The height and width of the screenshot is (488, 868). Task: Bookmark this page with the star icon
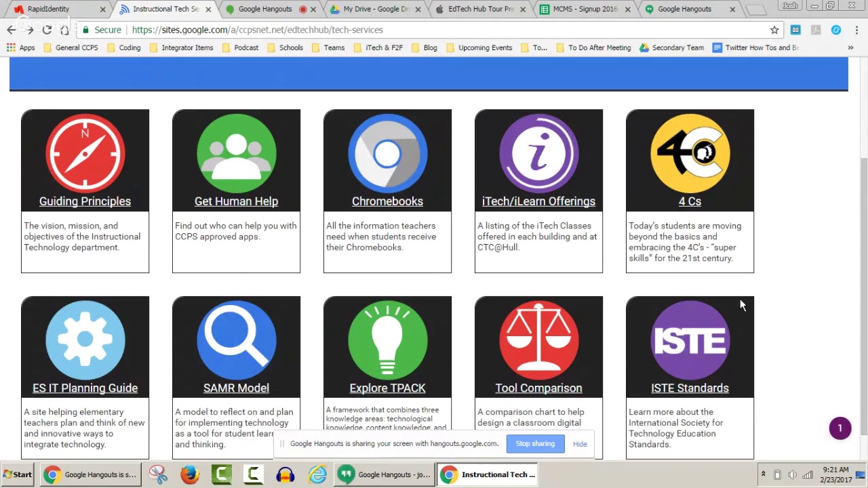(x=774, y=30)
